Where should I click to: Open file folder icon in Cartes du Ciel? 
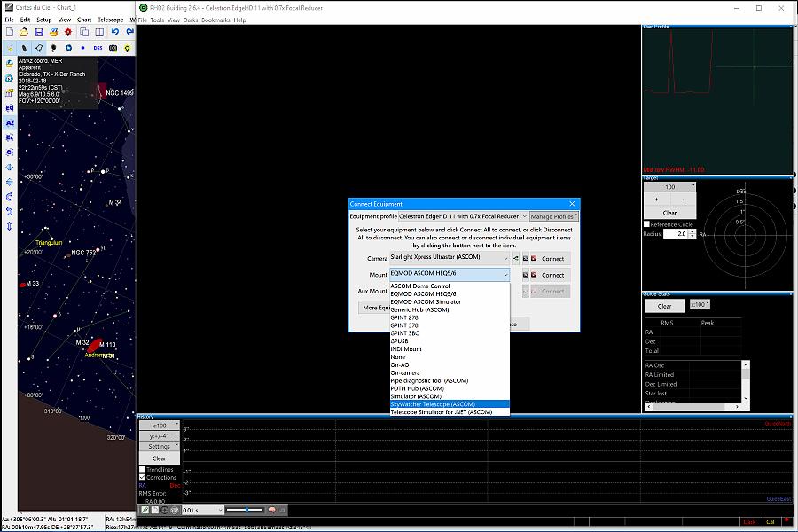(24, 32)
